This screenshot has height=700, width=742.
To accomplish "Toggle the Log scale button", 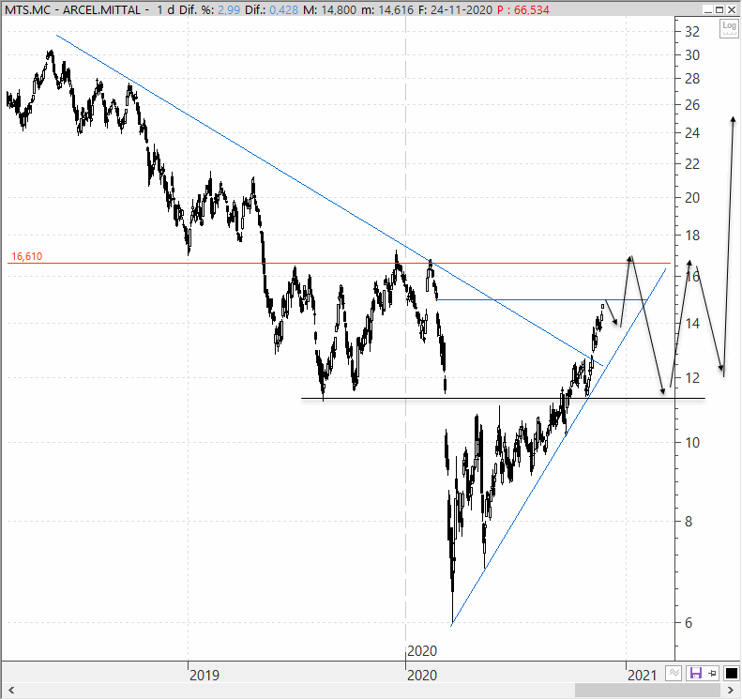I will point(729,28).
